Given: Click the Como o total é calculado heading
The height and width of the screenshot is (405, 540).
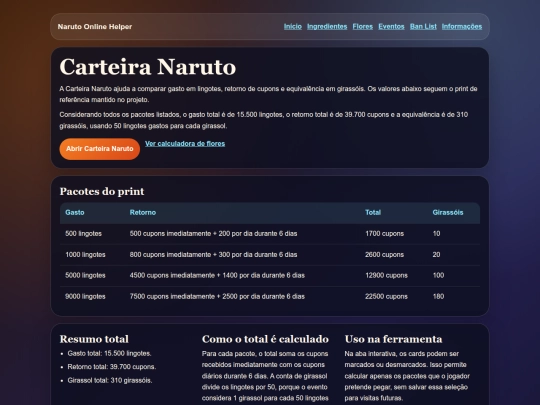Looking at the screenshot, I should (265, 339).
